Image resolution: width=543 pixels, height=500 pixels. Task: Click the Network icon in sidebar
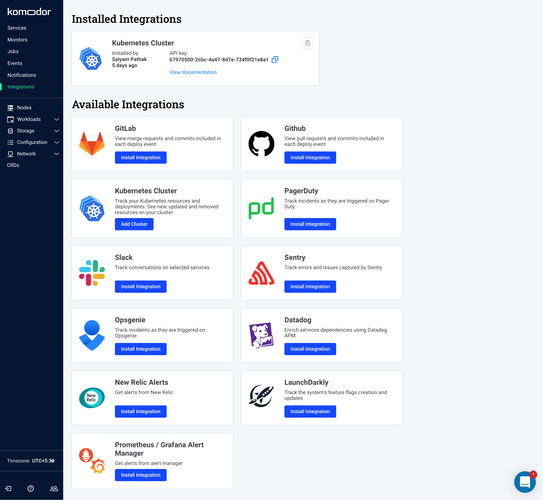coord(10,154)
